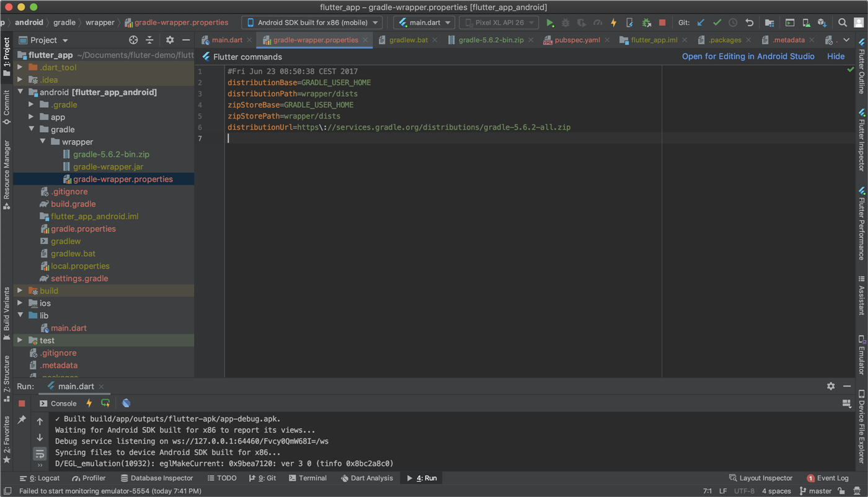Open device selector Android SDK built for x86

(312, 23)
